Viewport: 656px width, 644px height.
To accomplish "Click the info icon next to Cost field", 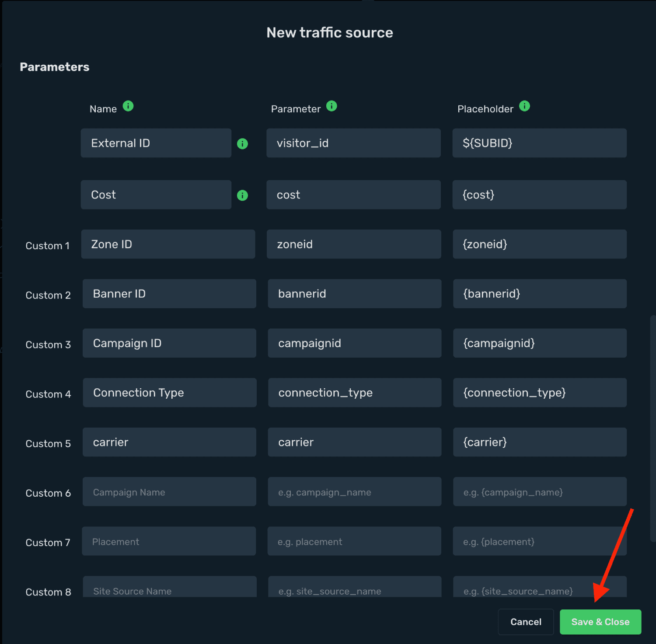I will [x=242, y=195].
